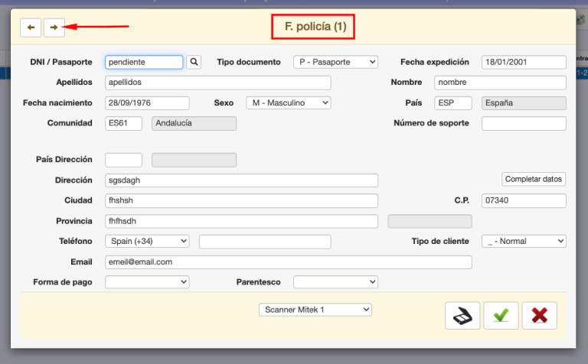Open the Tipo documento dropdown
The image size is (588, 364).
click(x=335, y=62)
